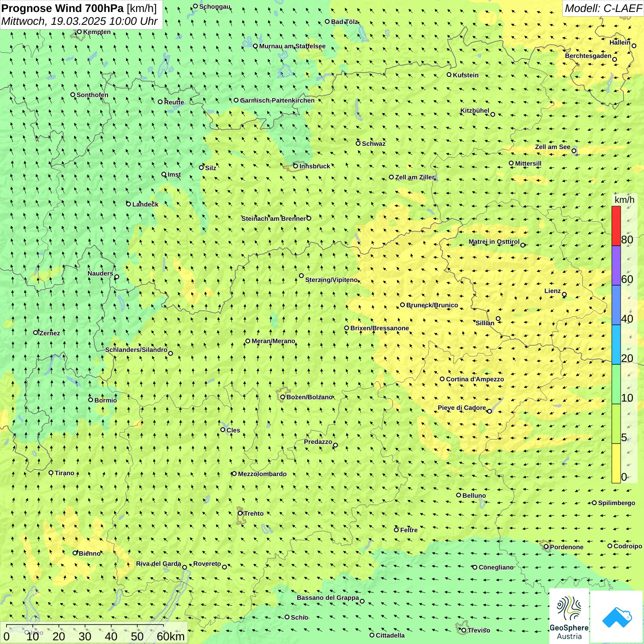Click the Cortina d'Ampezzo marker
Screen dimensions: 644x644
[x=442, y=379]
